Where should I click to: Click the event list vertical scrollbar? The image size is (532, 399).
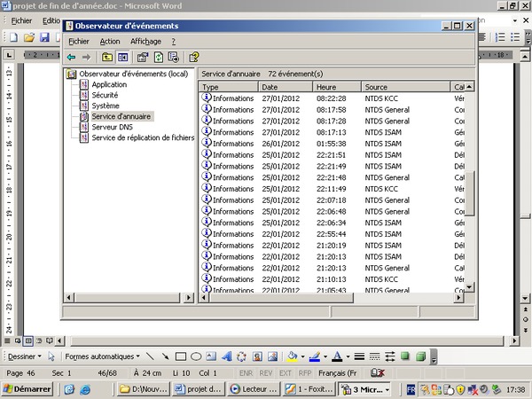click(x=471, y=191)
